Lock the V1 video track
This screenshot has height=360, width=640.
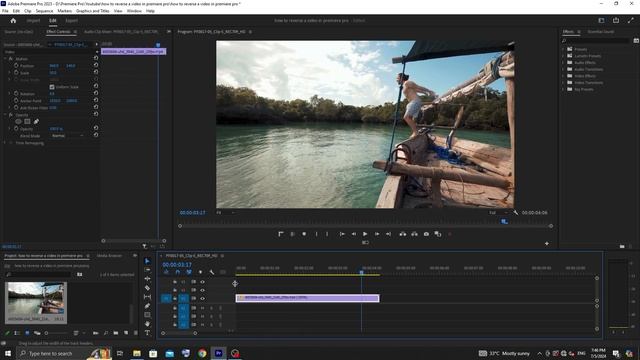coord(175,298)
